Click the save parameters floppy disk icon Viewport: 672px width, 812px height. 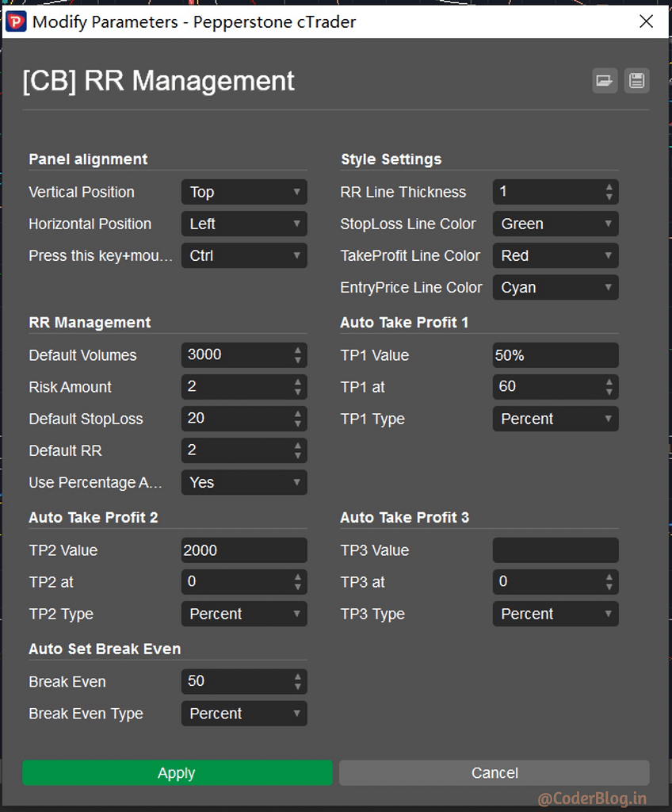tap(637, 81)
